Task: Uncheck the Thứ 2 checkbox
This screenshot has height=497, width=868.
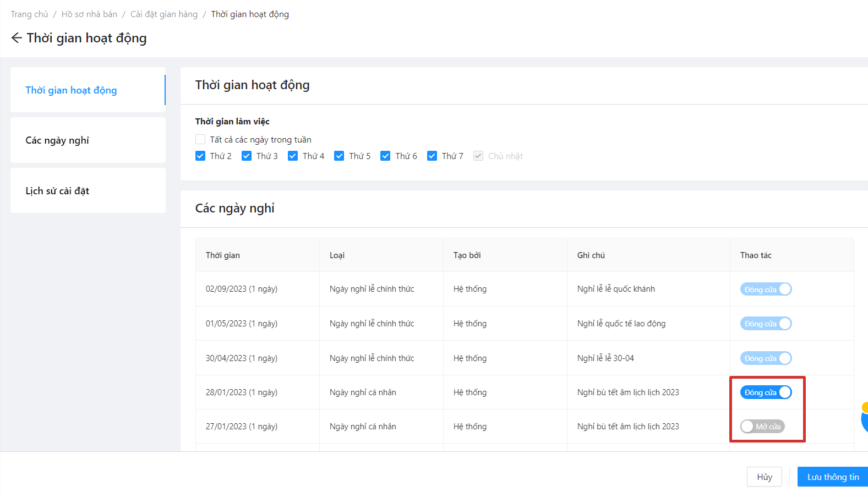Action: tap(200, 156)
